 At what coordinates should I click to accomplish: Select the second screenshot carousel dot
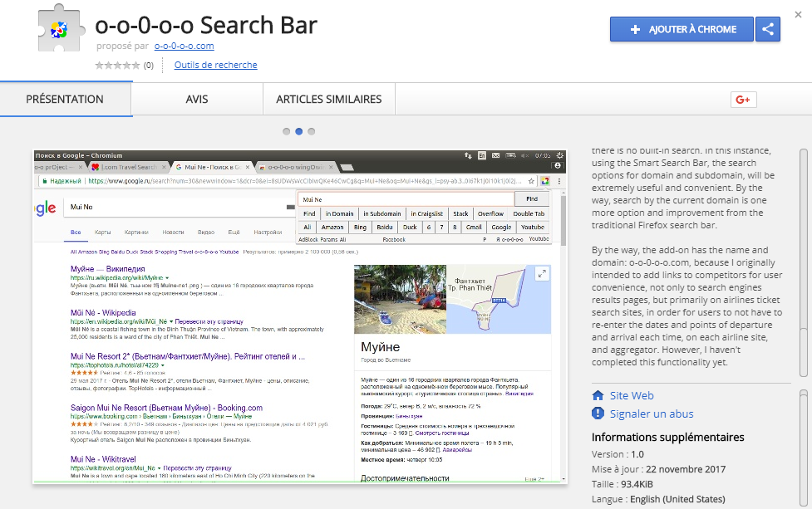click(299, 131)
